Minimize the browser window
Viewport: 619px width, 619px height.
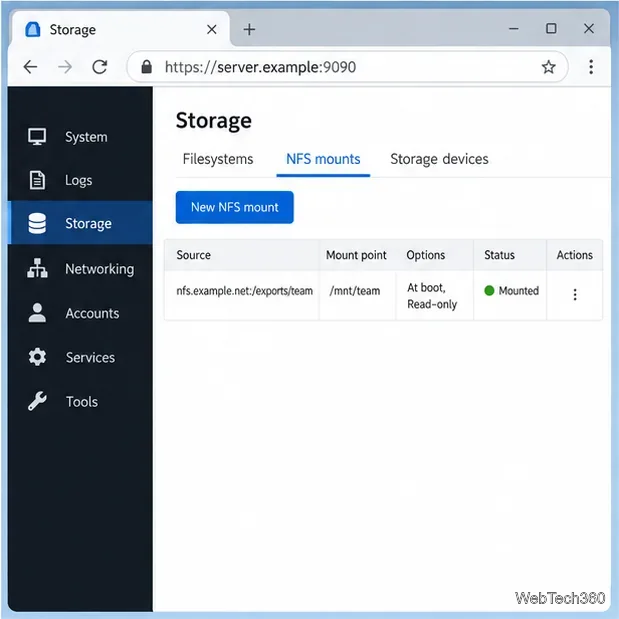coord(514,28)
